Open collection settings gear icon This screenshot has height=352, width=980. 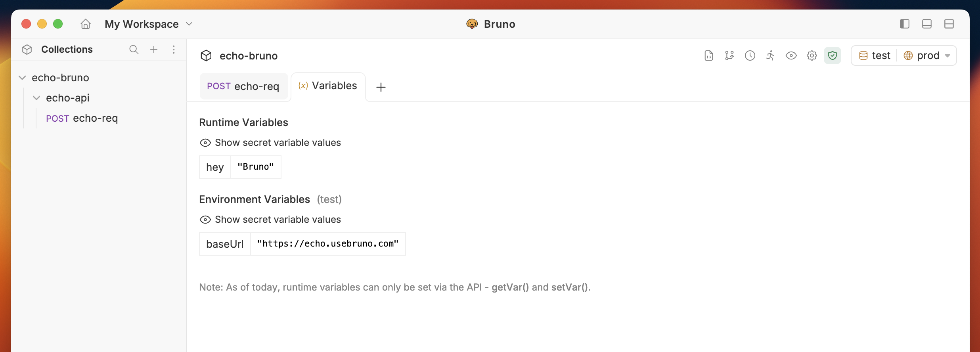(x=812, y=55)
